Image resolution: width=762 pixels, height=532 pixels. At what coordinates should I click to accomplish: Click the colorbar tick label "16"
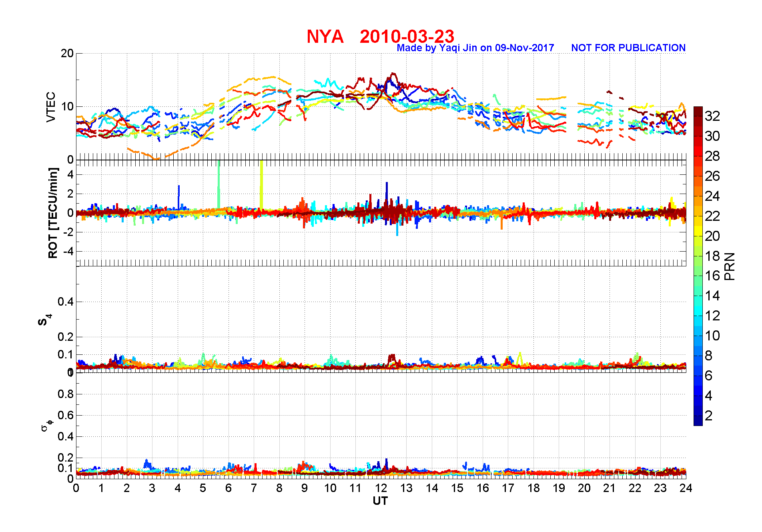(x=712, y=276)
